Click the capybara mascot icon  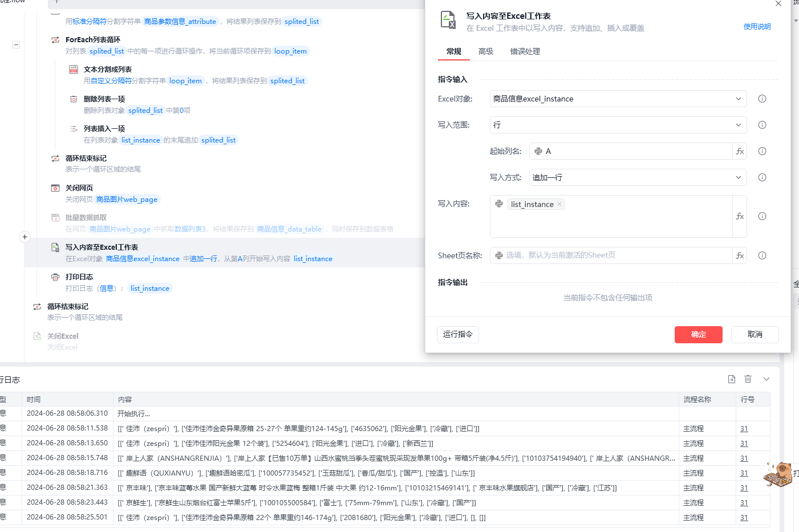point(778,474)
